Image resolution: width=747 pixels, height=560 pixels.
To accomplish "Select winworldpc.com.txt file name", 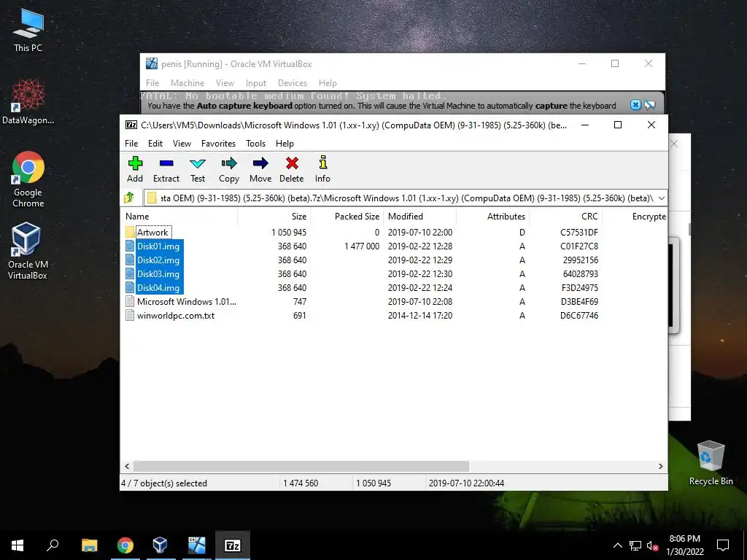I will coord(176,315).
